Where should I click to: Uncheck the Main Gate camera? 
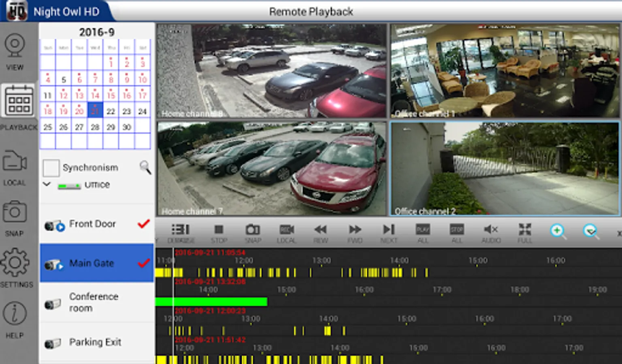coord(143,263)
